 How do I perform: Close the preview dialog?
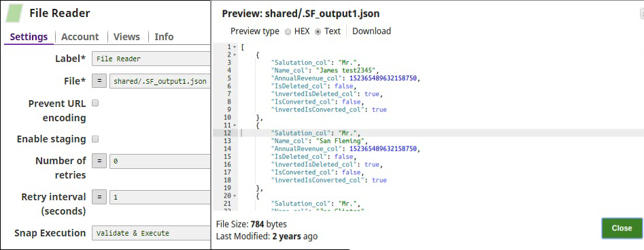pyautogui.click(x=622, y=228)
